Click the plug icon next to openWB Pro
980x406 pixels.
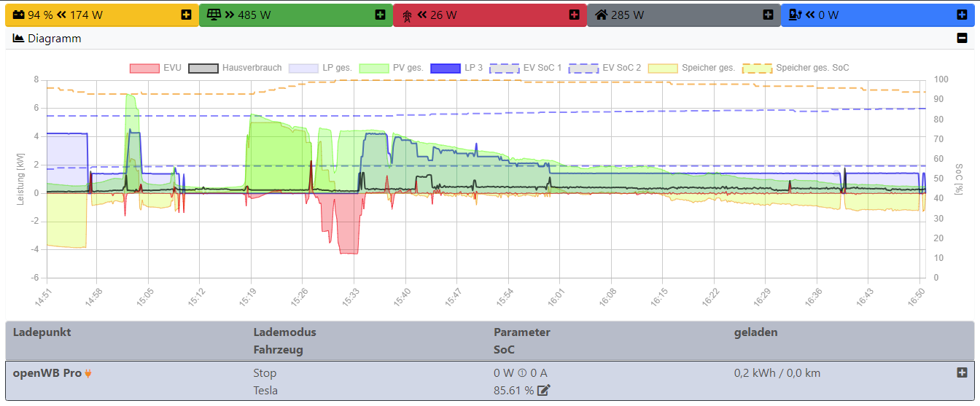[88, 373]
